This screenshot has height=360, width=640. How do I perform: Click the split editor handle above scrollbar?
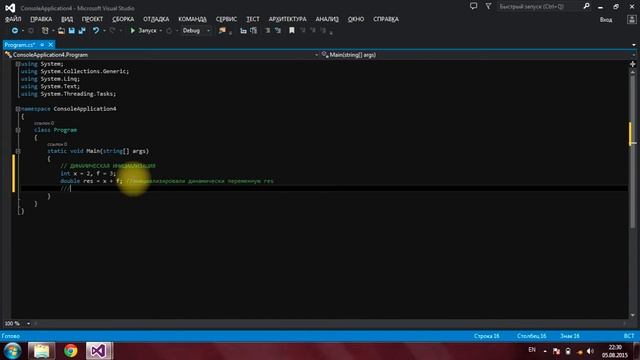(633, 64)
